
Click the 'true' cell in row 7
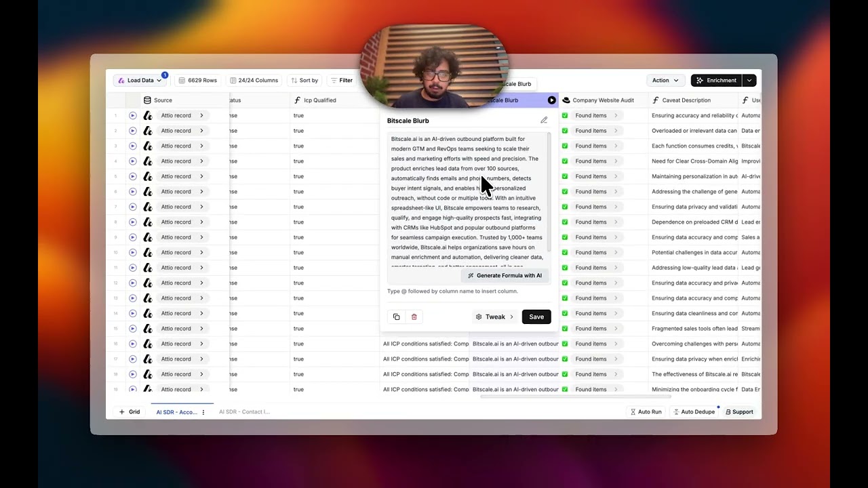(336, 207)
